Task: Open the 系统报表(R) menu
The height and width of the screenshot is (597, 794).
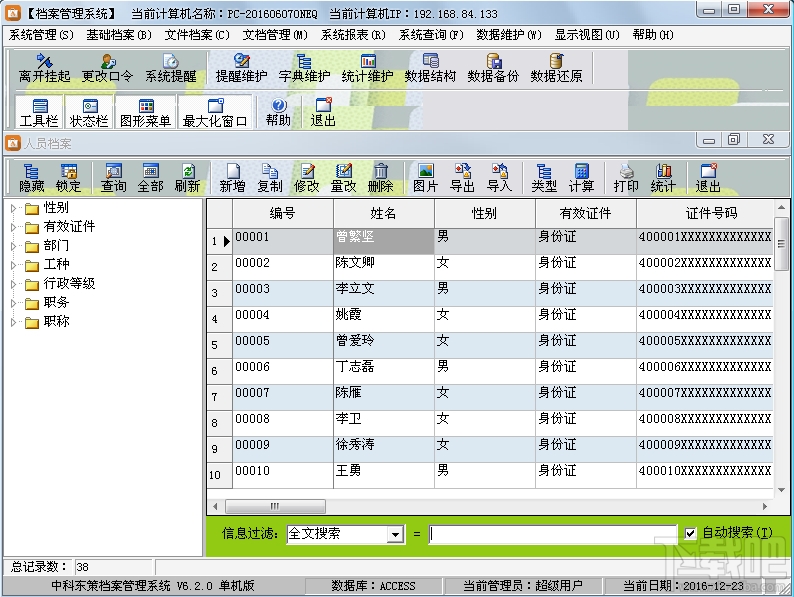Action: [x=353, y=35]
